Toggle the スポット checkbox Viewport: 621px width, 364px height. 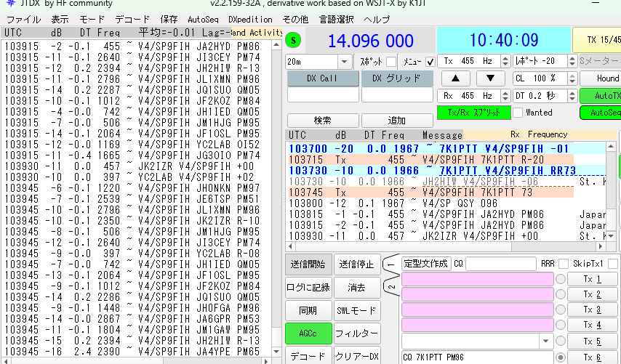[391, 61]
